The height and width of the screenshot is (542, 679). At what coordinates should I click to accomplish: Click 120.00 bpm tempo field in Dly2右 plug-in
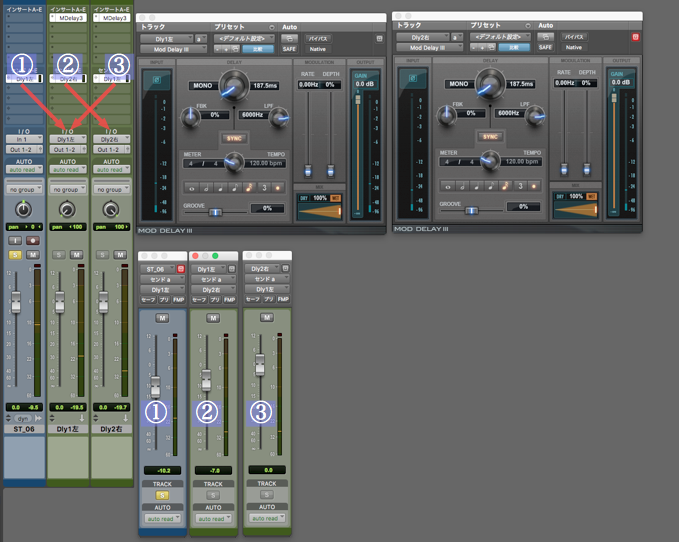(522, 161)
